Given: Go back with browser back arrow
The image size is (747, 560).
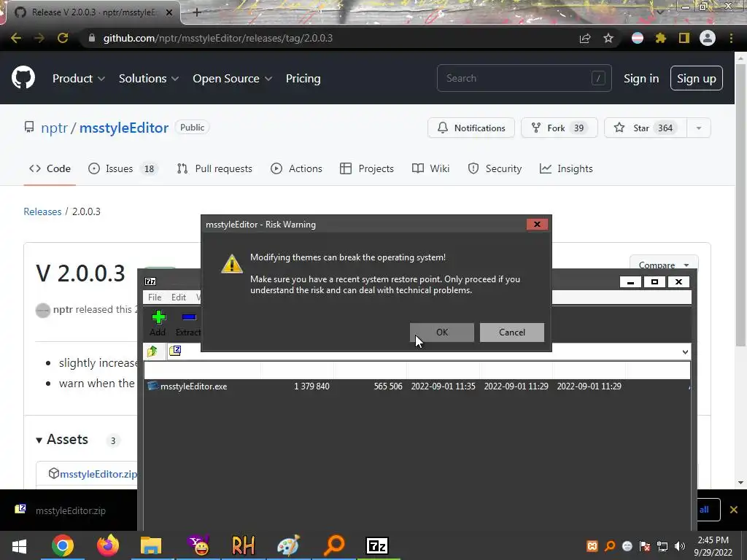Looking at the screenshot, I should (16, 38).
